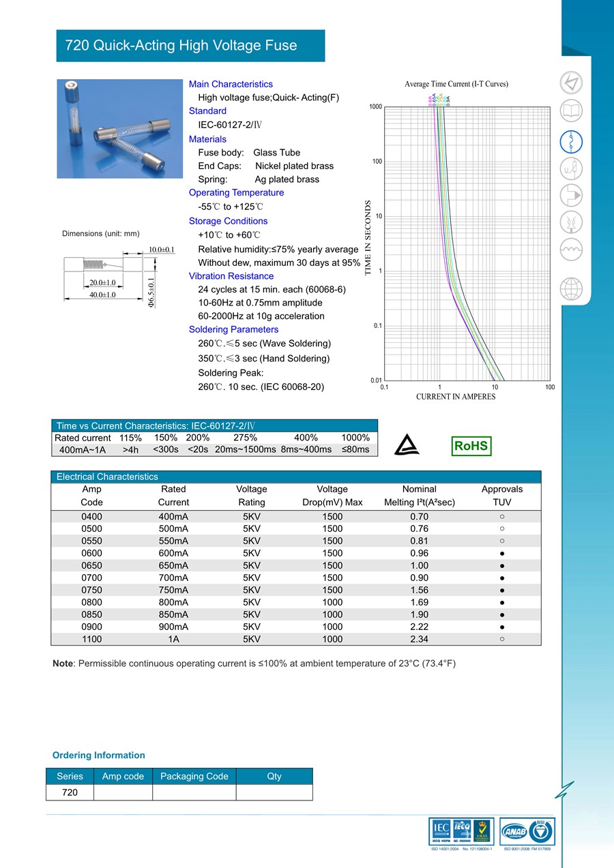
Task: Click the triangular arrow icon atop the sidebar
Action: pyautogui.click(x=571, y=83)
